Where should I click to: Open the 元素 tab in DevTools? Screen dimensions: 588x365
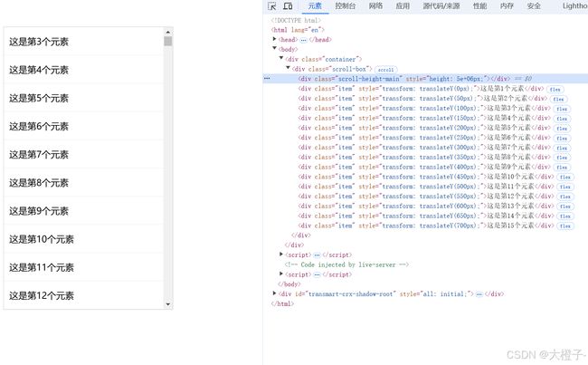pyautogui.click(x=315, y=6)
